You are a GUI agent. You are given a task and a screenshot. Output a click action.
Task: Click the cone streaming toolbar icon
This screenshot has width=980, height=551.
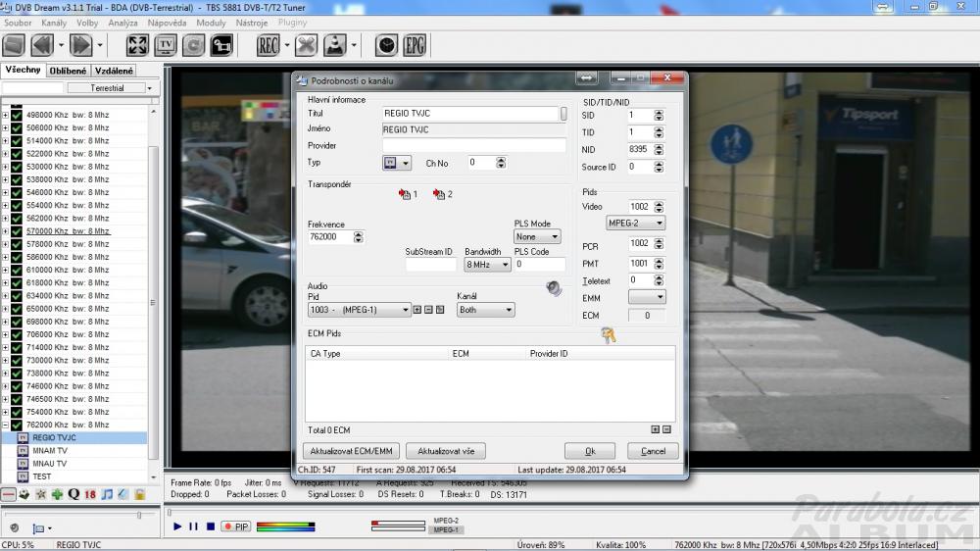(x=335, y=46)
